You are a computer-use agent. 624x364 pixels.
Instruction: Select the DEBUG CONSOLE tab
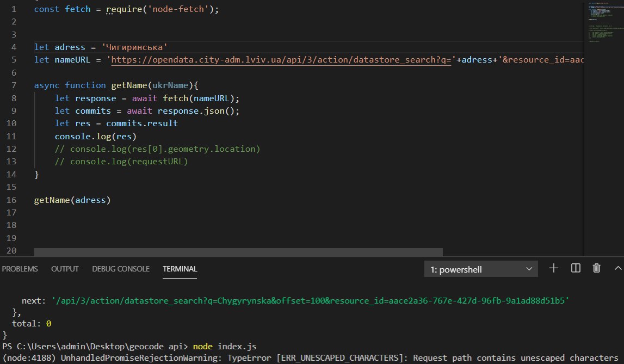(x=121, y=269)
